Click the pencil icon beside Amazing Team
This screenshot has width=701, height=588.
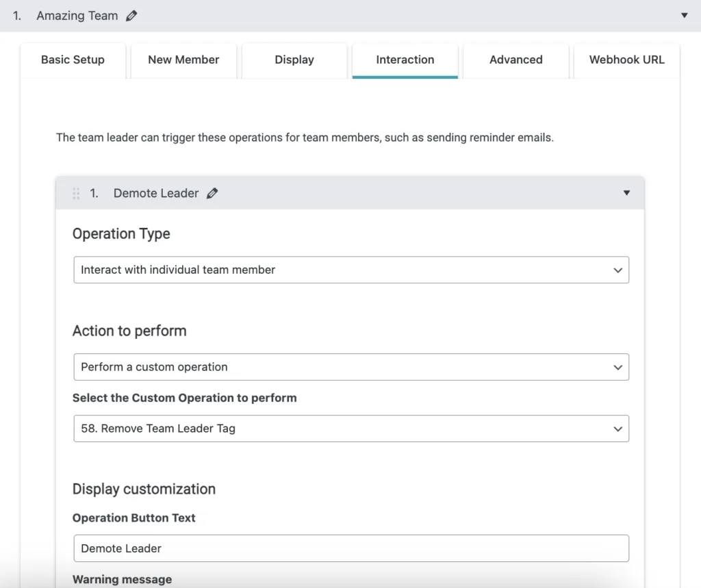[x=131, y=16]
